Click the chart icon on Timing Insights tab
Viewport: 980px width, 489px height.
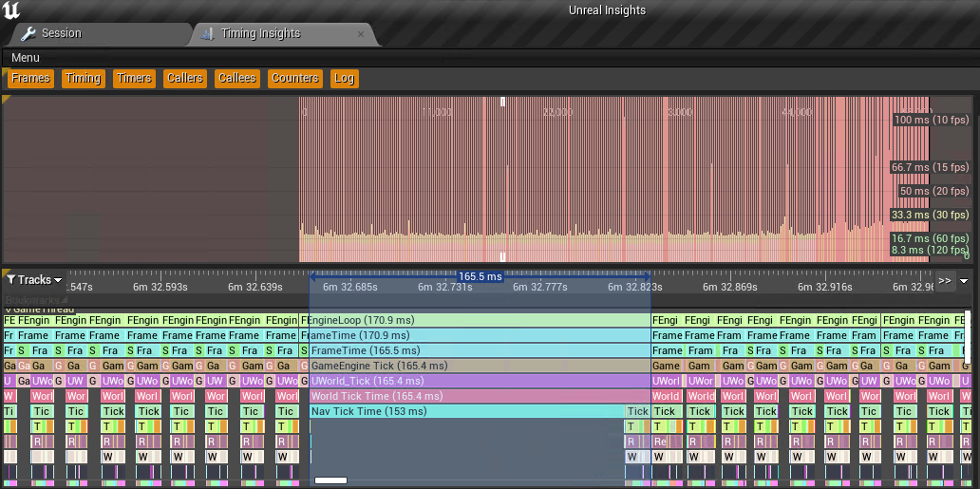click(x=208, y=34)
